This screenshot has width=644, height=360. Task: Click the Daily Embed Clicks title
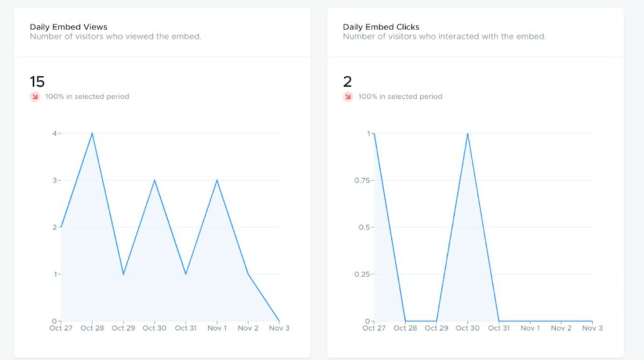coord(381,27)
